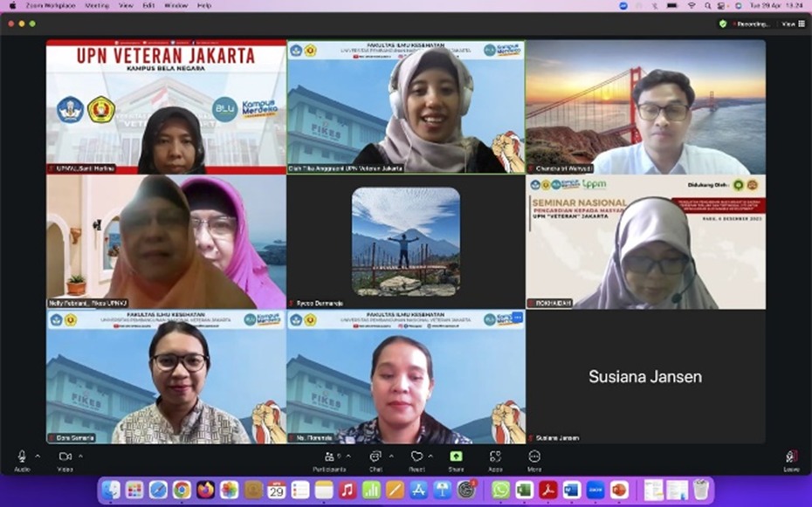Open the Participants panel
812x507 pixels.
[329, 457]
